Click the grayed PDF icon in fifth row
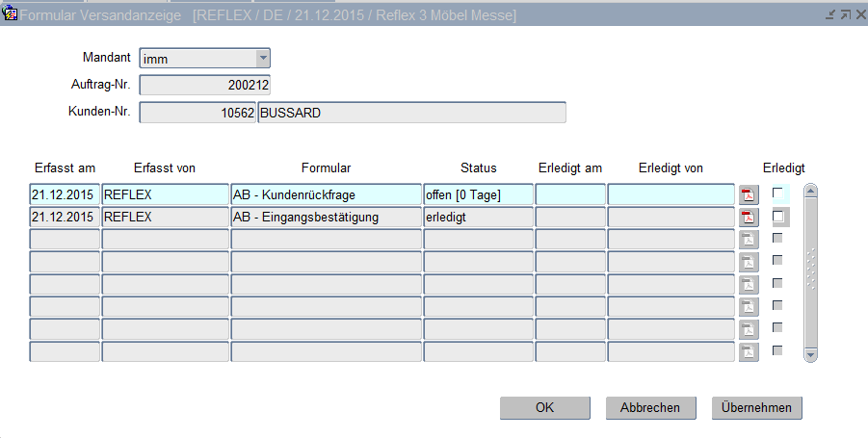This screenshot has height=438, width=868. pyautogui.click(x=749, y=284)
